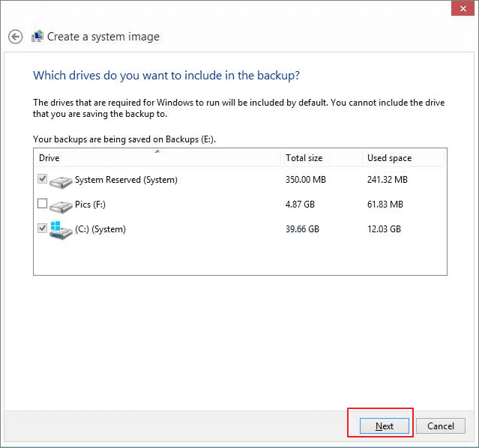Check the Pics (F:) drive checkbox
This screenshot has height=448, width=479.
(42, 203)
